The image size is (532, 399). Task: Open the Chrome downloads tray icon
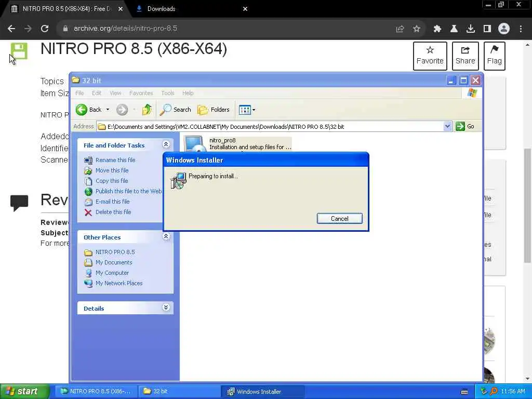point(471,29)
